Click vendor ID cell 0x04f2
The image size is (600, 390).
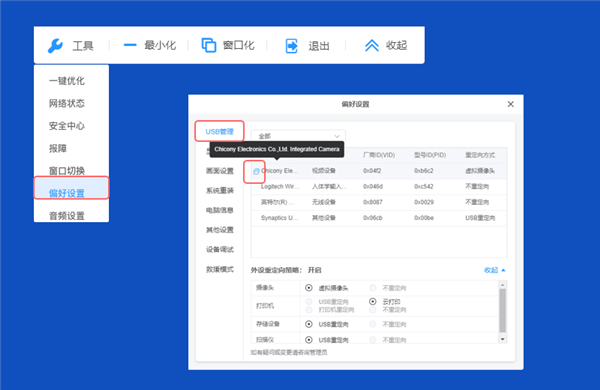coord(372,171)
